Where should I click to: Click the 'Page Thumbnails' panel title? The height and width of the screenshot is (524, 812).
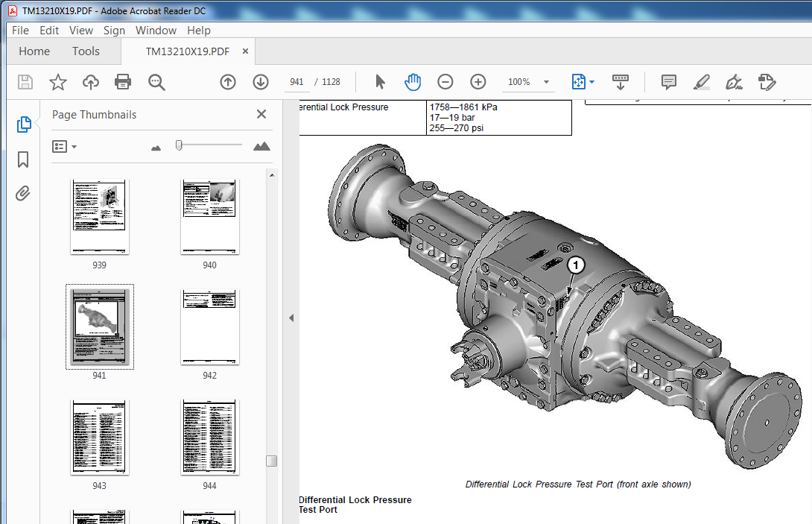pyautogui.click(x=95, y=115)
